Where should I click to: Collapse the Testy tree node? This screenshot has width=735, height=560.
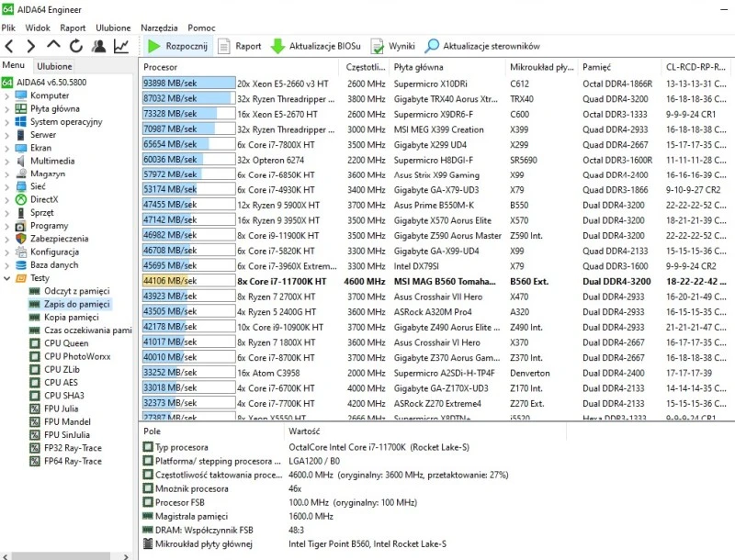(x=6, y=278)
